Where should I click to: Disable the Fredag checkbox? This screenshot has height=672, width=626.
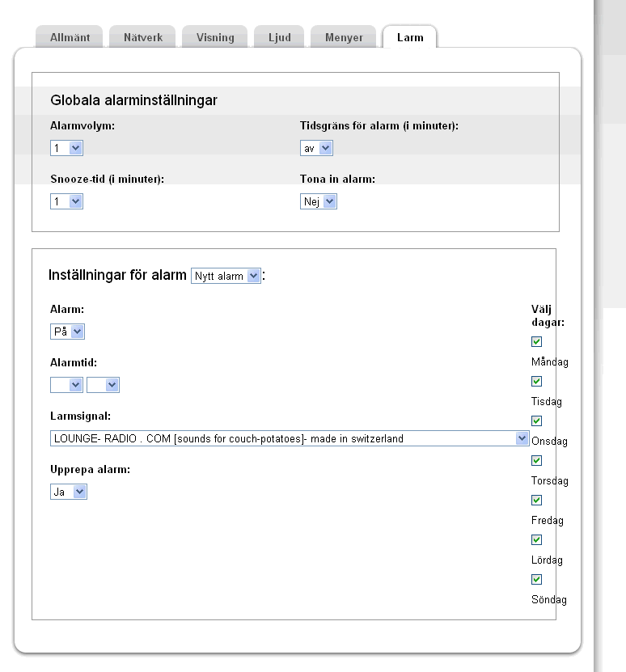[536, 501]
